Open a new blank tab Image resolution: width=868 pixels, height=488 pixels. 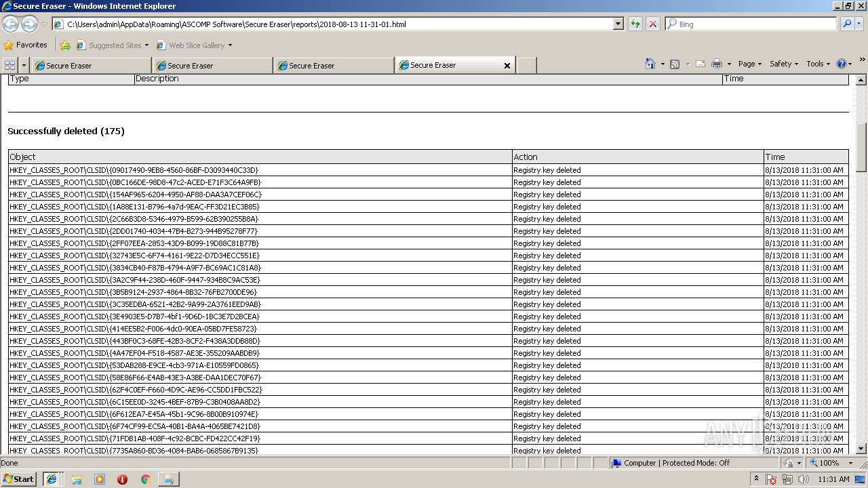pyautogui.click(x=527, y=65)
